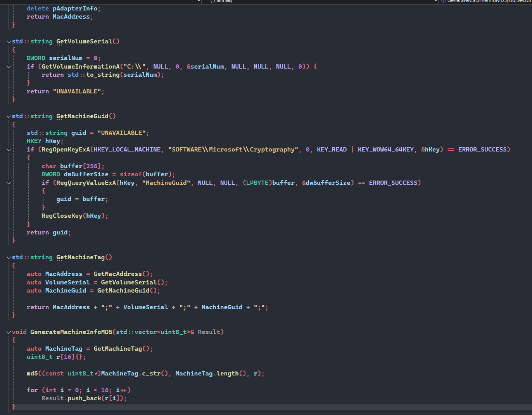532x415 pixels.
Task: Click the KEY_WOW64_64KEY constant
Action: click(x=385, y=150)
